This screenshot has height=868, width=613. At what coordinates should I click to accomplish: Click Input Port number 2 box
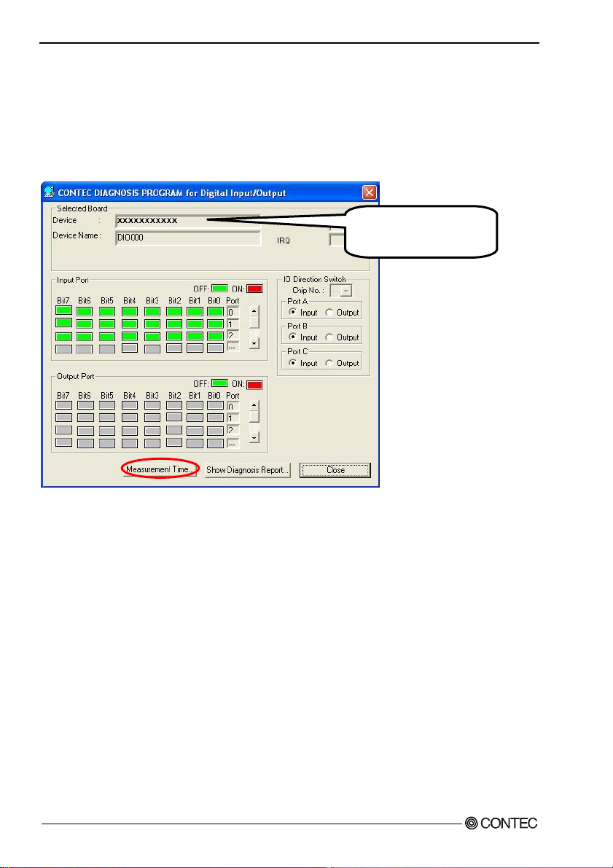click(x=233, y=336)
